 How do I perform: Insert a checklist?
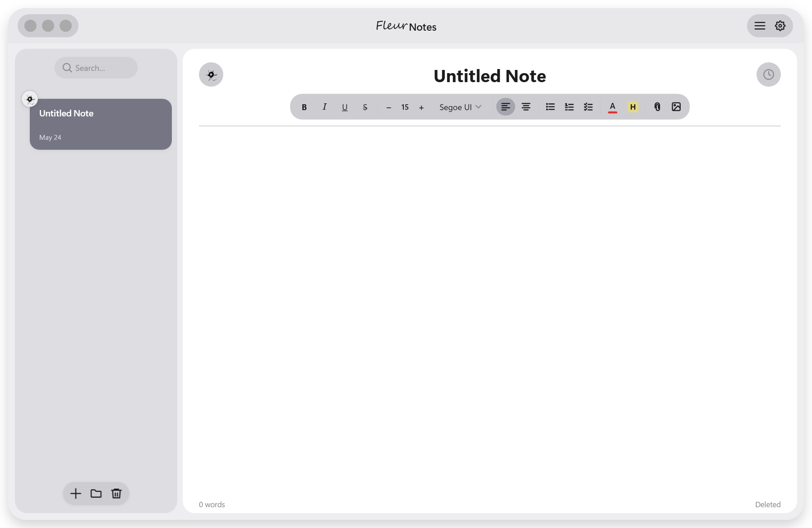coord(588,107)
